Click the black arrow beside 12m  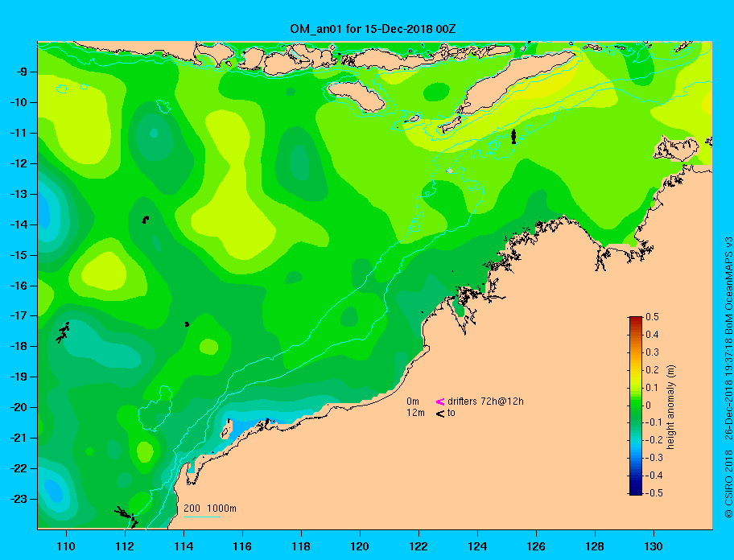tap(440, 413)
